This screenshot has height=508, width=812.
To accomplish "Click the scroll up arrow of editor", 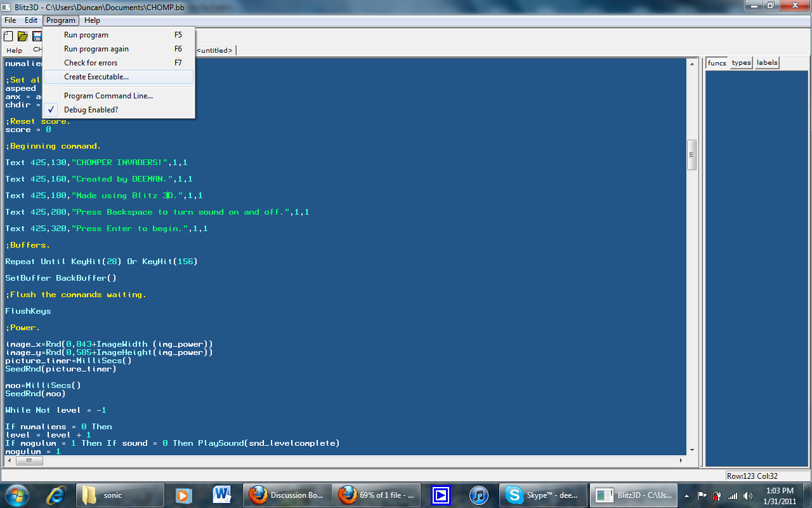I will tap(692, 63).
